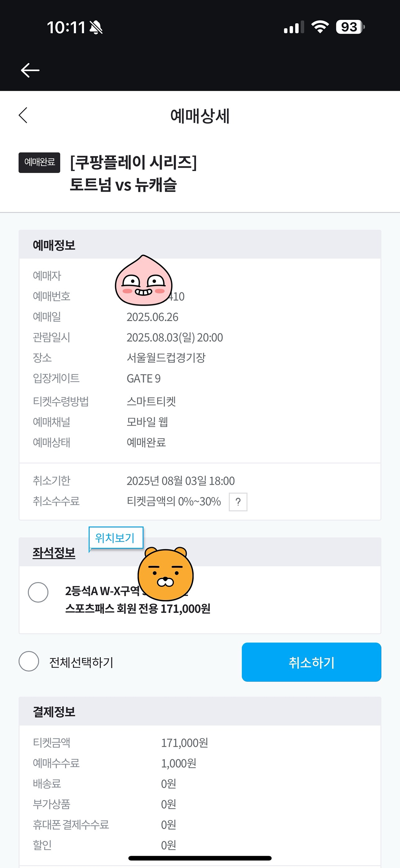400x868 pixels.
Task: Tap the cellular signal bars icon
Action: coord(293,27)
